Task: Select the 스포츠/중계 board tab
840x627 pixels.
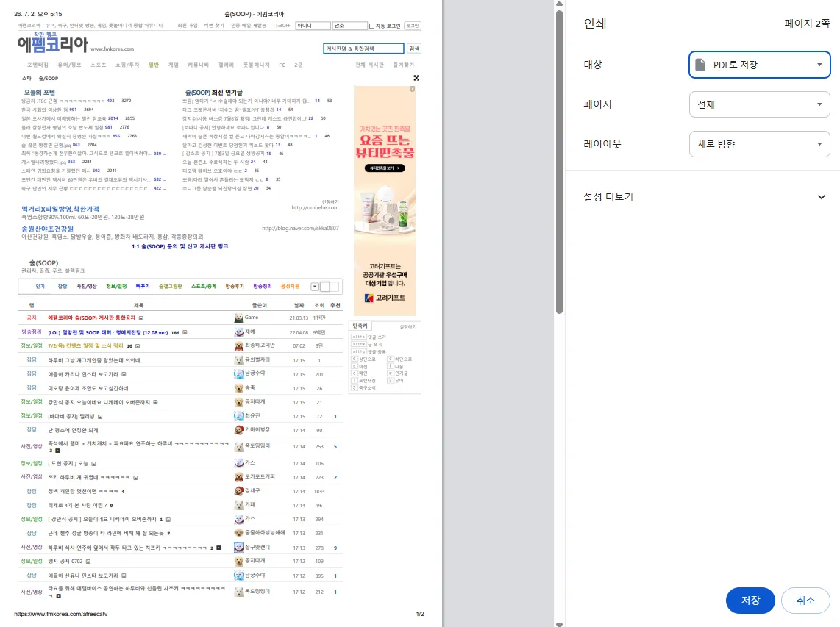Action: 204,287
